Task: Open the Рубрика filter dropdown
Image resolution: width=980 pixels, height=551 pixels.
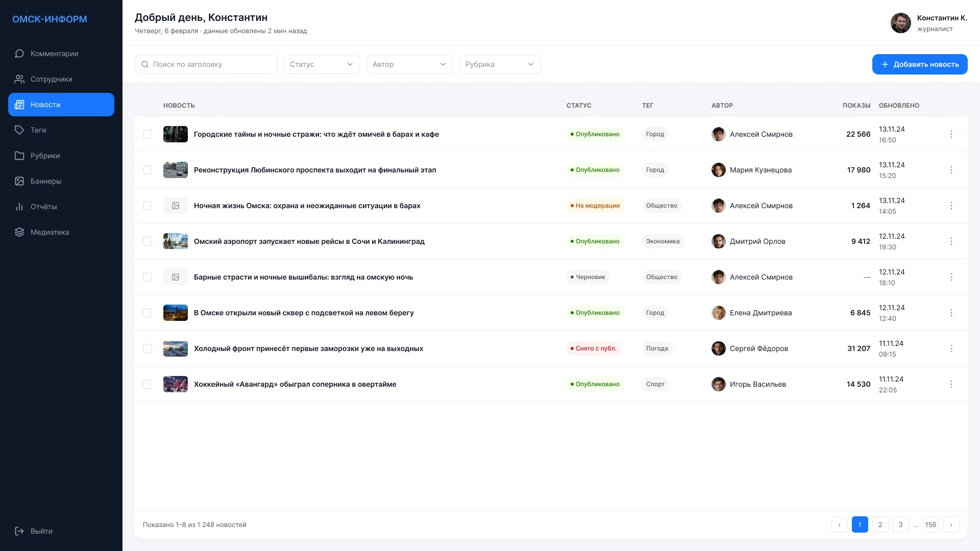Action: [500, 64]
